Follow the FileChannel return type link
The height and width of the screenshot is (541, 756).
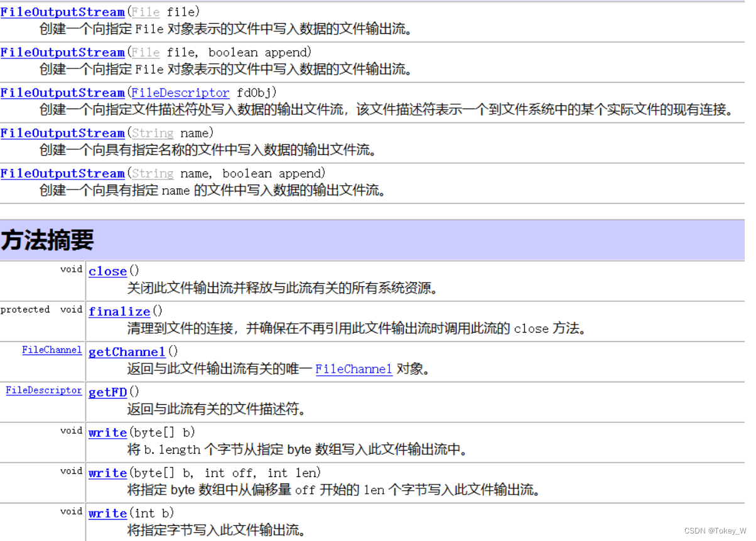pyautogui.click(x=51, y=350)
